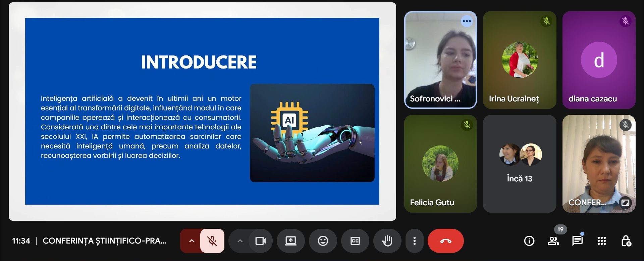Select Irina Ucraineț's participant tile

tap(519, 60)
